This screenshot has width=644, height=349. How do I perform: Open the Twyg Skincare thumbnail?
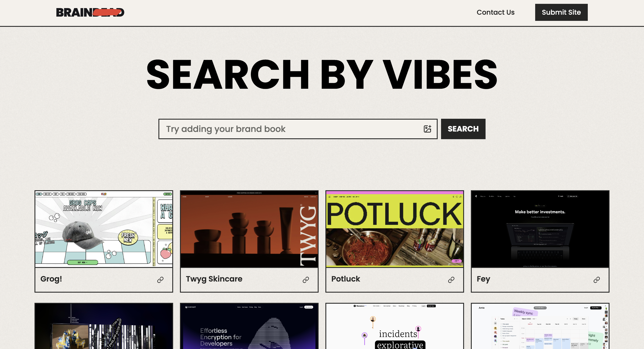click(x=249, y=229)
